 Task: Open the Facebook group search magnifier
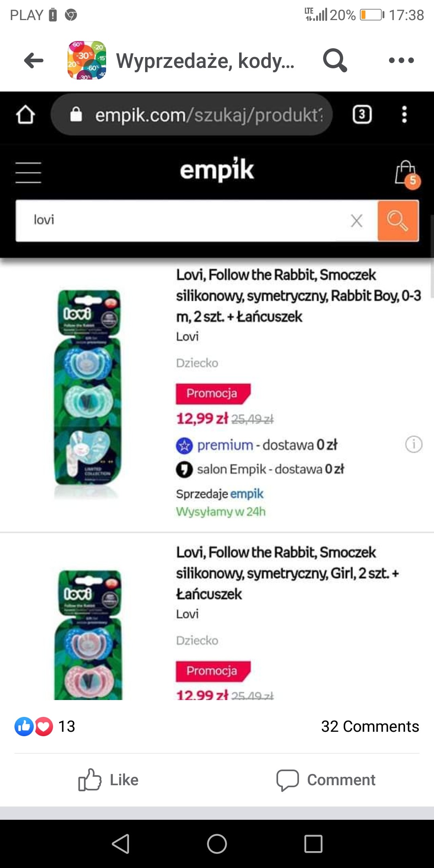point(335,61)
